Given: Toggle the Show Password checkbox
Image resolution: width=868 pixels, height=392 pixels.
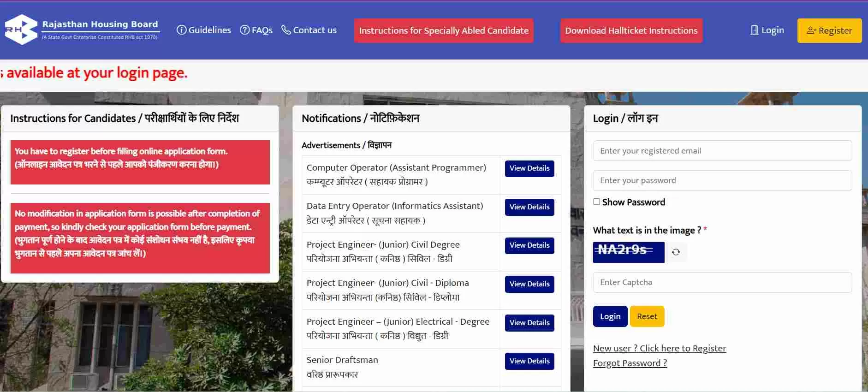Looking at the screenshot, I should [596, 202].
